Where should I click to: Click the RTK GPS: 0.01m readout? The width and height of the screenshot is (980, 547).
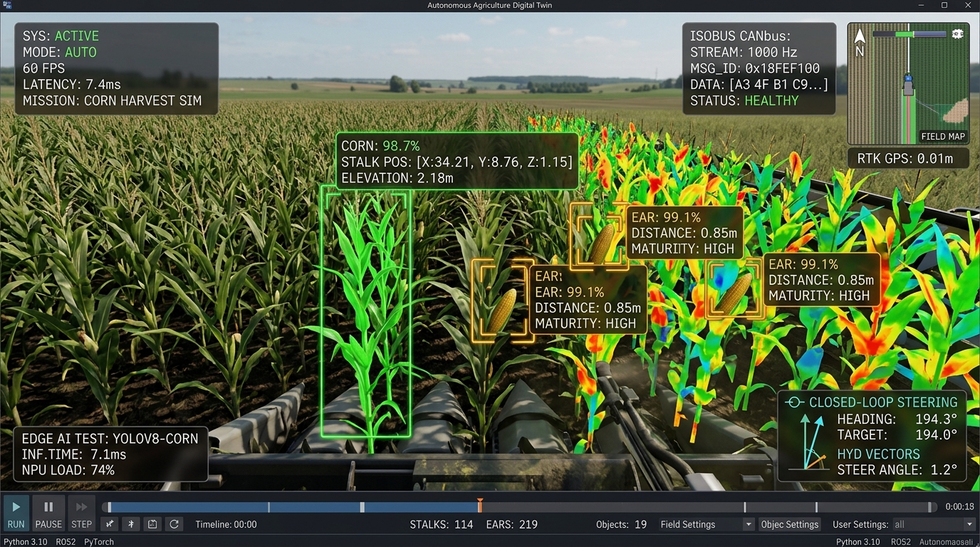tap(908, 158)
